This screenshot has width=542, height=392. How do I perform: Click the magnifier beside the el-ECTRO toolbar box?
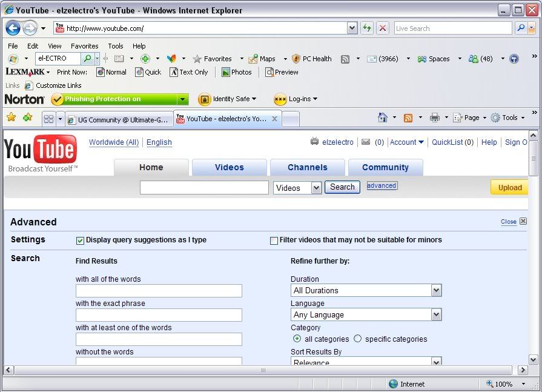87,58
